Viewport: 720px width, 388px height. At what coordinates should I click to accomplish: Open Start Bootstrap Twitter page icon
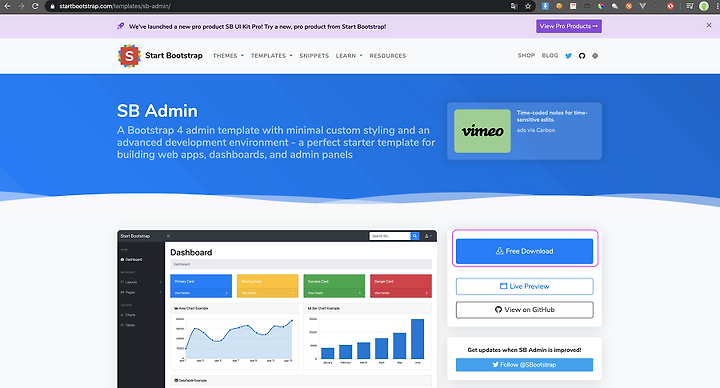coord(568,56)
